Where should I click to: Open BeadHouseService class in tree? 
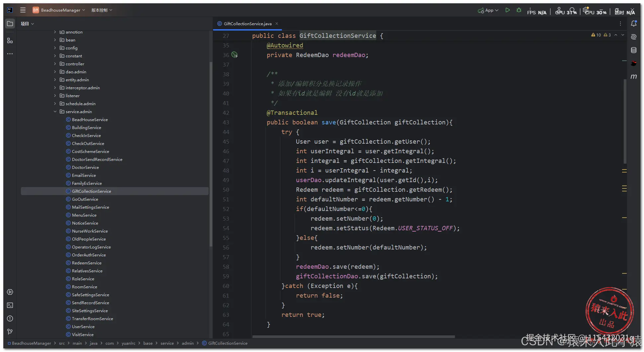[x=90, y=119]
